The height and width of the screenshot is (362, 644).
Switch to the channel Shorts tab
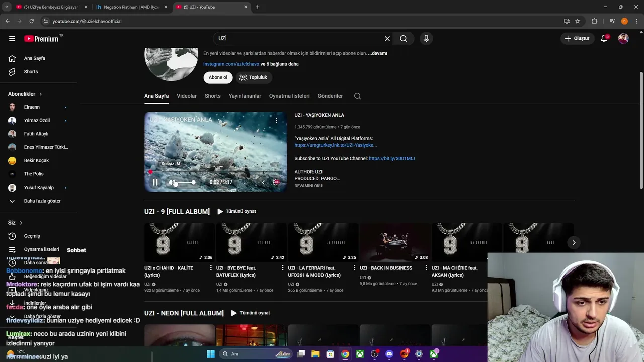pyautogui.click(x=213, y=96)
